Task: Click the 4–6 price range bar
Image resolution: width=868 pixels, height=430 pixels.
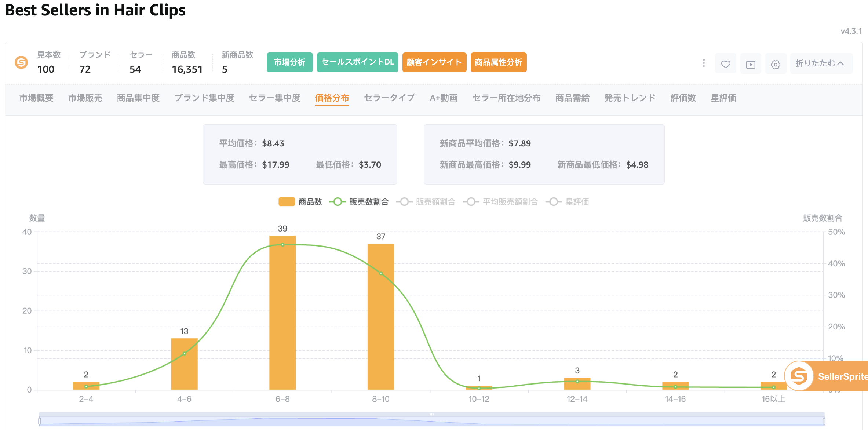Action: tap(184, 364)
